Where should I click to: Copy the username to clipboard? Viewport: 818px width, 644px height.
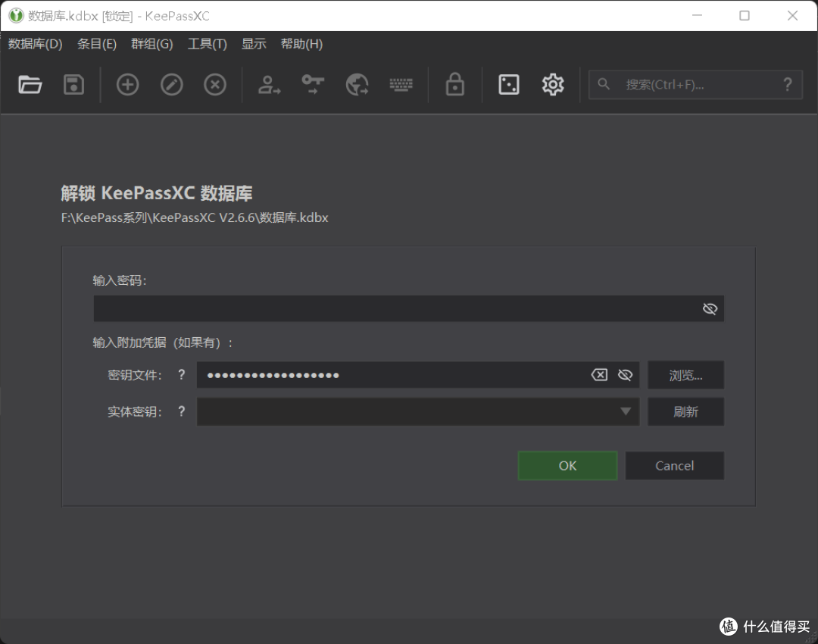coord(268,84)
